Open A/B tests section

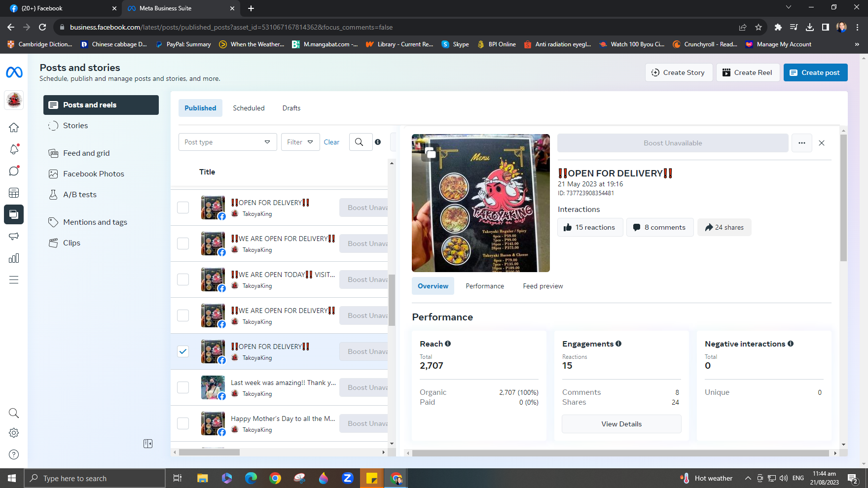pos(101,195)
